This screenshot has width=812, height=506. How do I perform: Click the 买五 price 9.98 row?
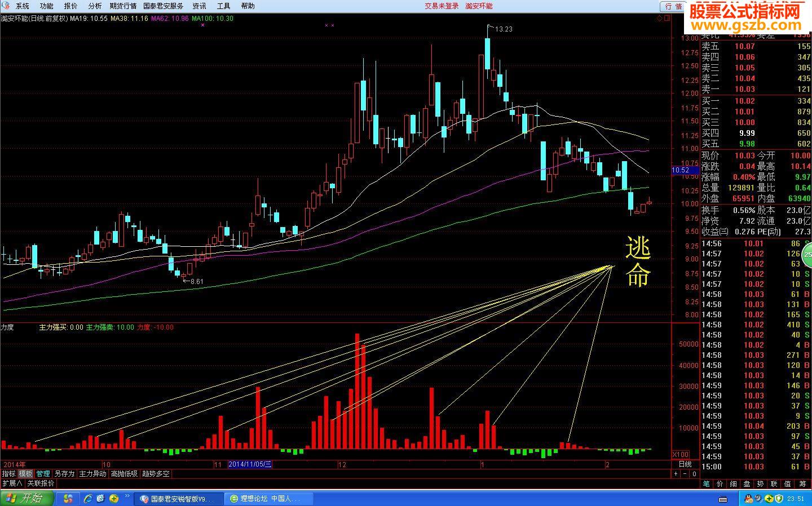pos(756,144)
